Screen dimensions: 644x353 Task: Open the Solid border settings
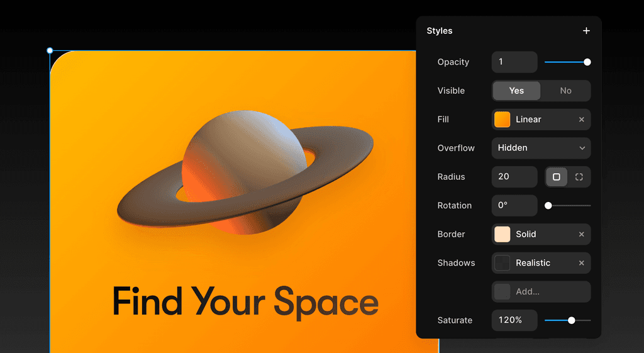[541, 234]
